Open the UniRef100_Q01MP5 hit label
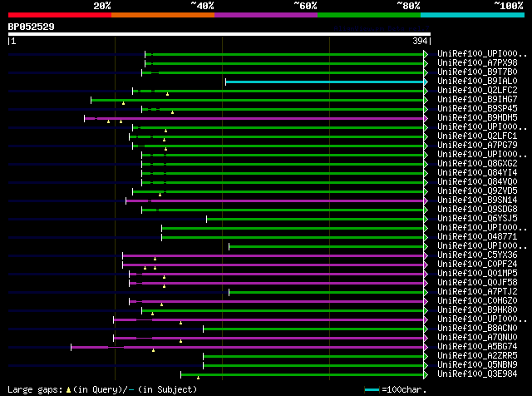This screenshot has height=396, width=532. coord(477,274)
